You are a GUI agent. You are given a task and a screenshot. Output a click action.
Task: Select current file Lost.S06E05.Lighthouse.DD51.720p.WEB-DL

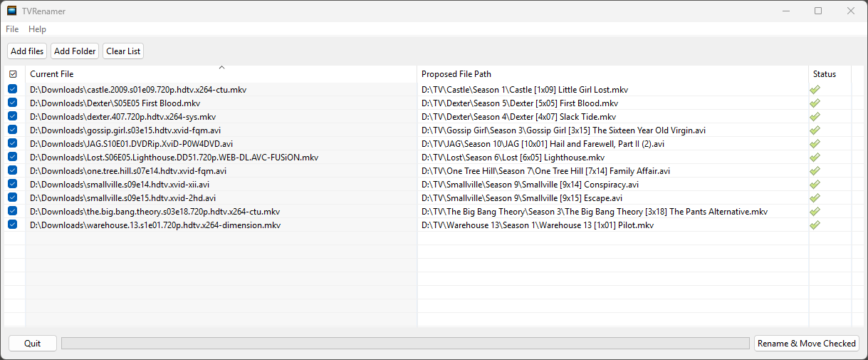pos(174,158)
